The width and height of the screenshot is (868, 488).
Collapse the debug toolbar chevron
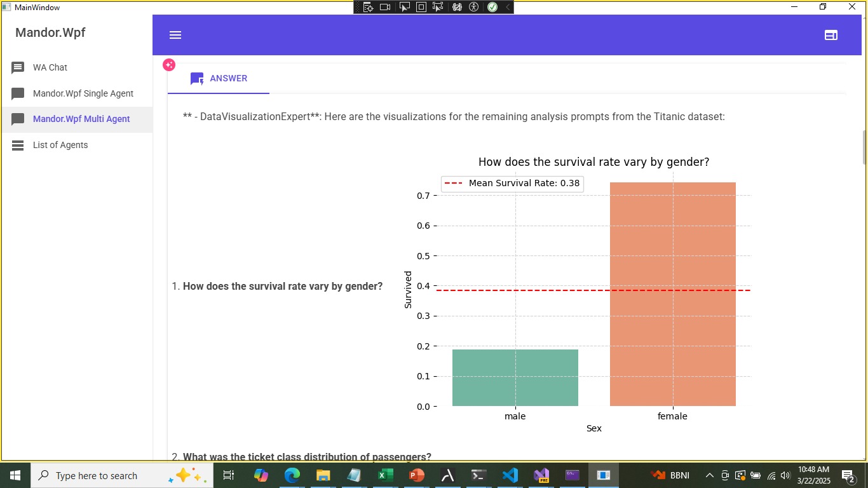(507, 7)
